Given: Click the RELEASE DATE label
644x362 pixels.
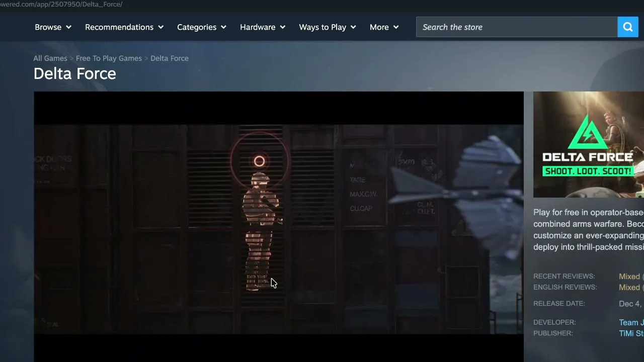Looking at the screenshot, I should coord(559,304).
